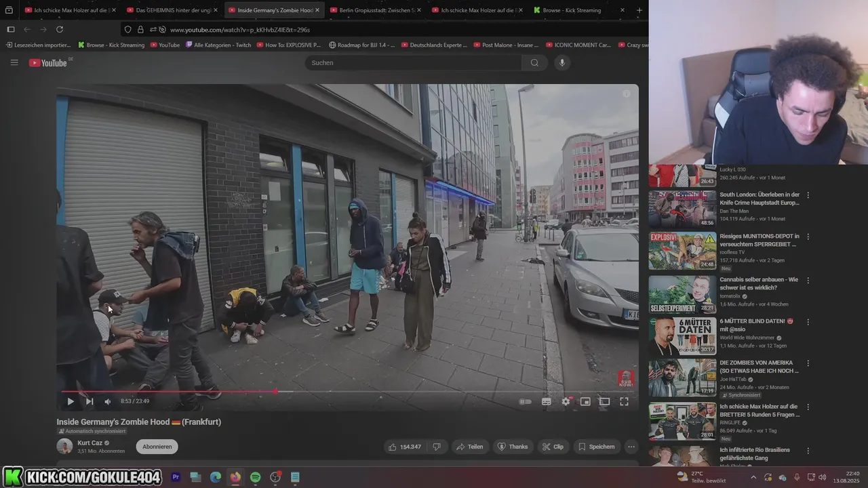Open options for 'Cannabis selber anbauen' video
868x488 pixels.
pos(808,280)
